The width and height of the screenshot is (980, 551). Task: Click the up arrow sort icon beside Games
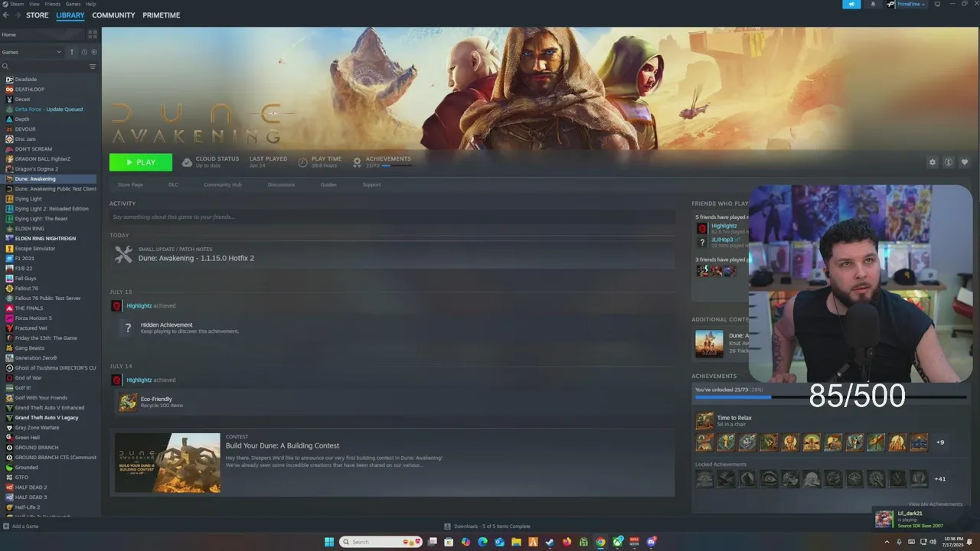pos(72,52)
